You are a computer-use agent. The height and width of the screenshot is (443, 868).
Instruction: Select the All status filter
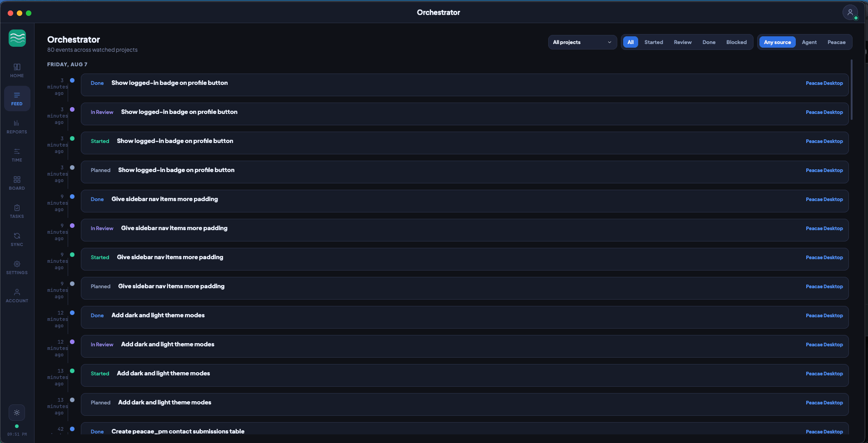(x=630, y=42)
